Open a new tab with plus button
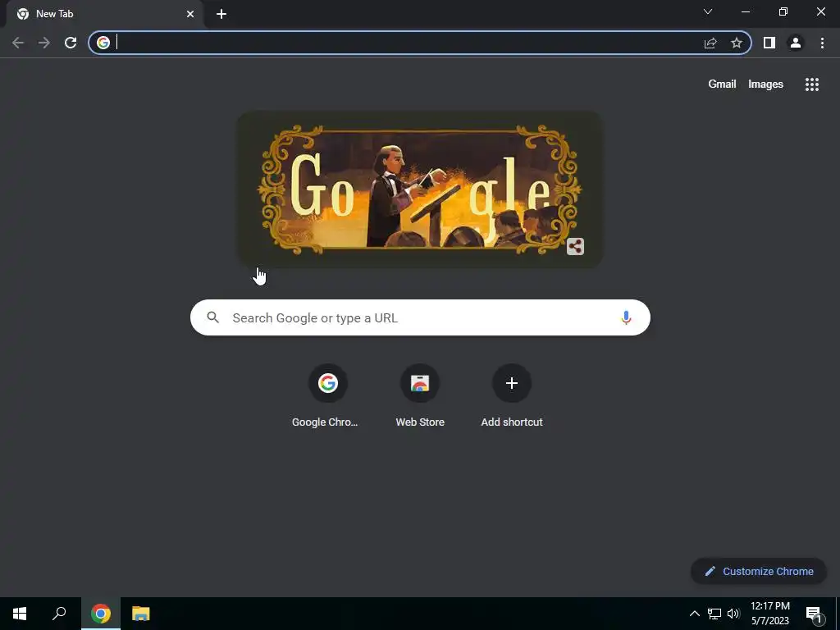The image size is (840, 630). (221, 14)
